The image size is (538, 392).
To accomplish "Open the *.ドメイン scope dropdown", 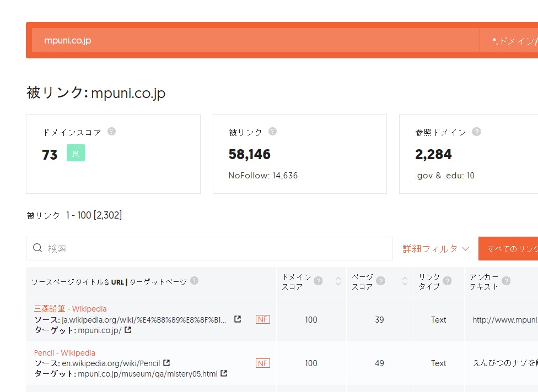I will tap(509, 40).
